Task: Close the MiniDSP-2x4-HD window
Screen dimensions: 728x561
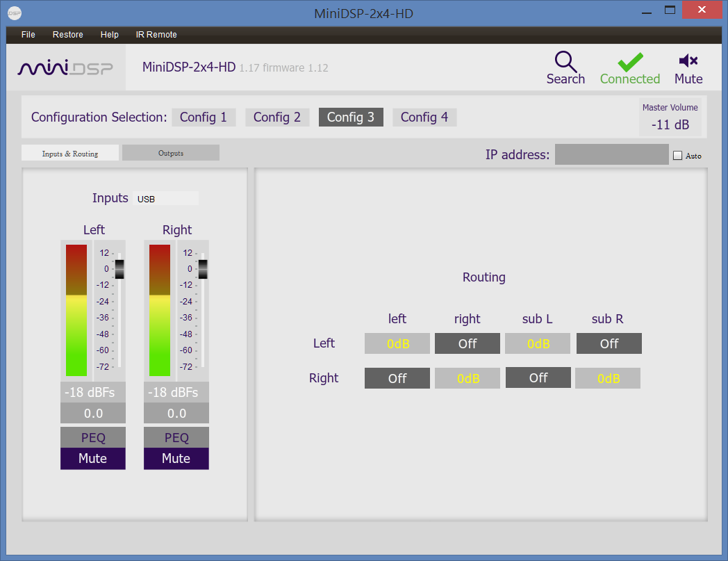Action: tap(702, 9)
